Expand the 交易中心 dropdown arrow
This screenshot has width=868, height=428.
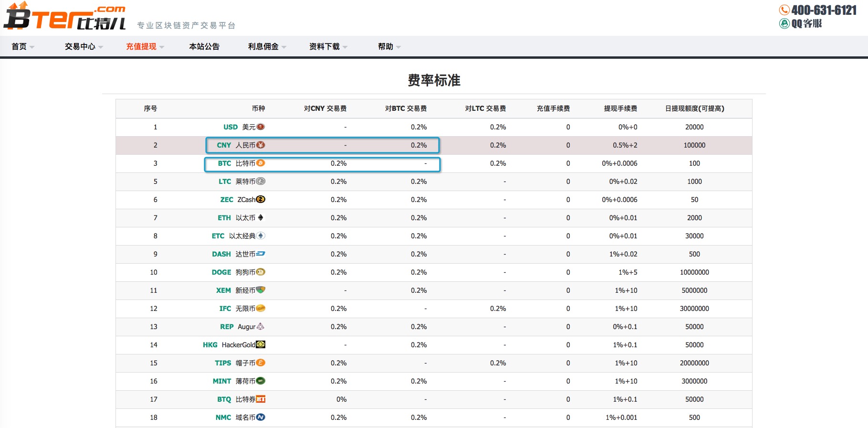(101, 47)
